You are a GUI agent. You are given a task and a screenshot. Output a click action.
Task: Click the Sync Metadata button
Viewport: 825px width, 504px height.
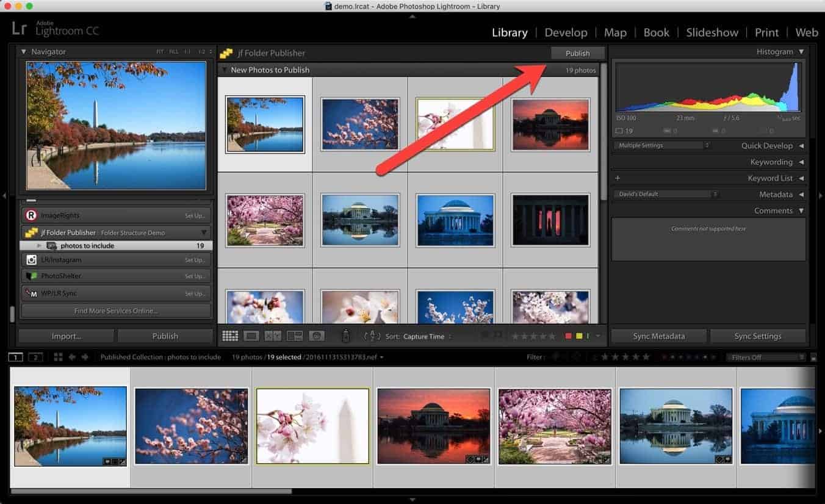659,336
